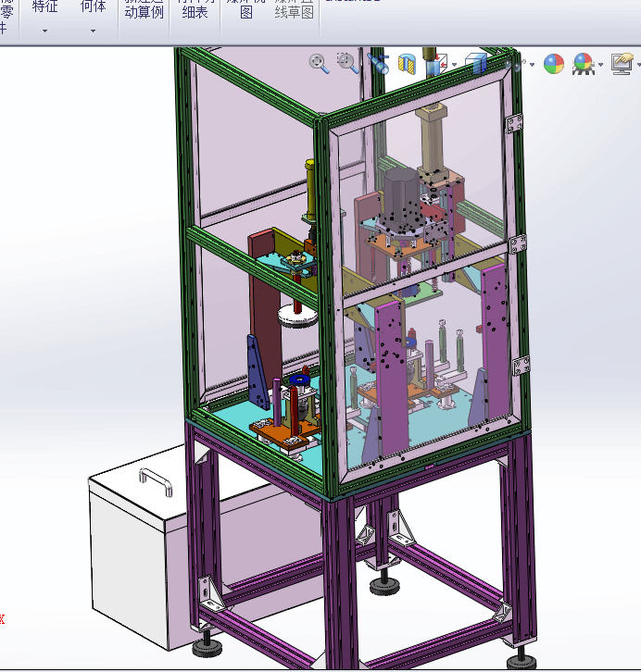The image size is (641, 672).
Task: Toggle the Section View tool
Action: 407,64
